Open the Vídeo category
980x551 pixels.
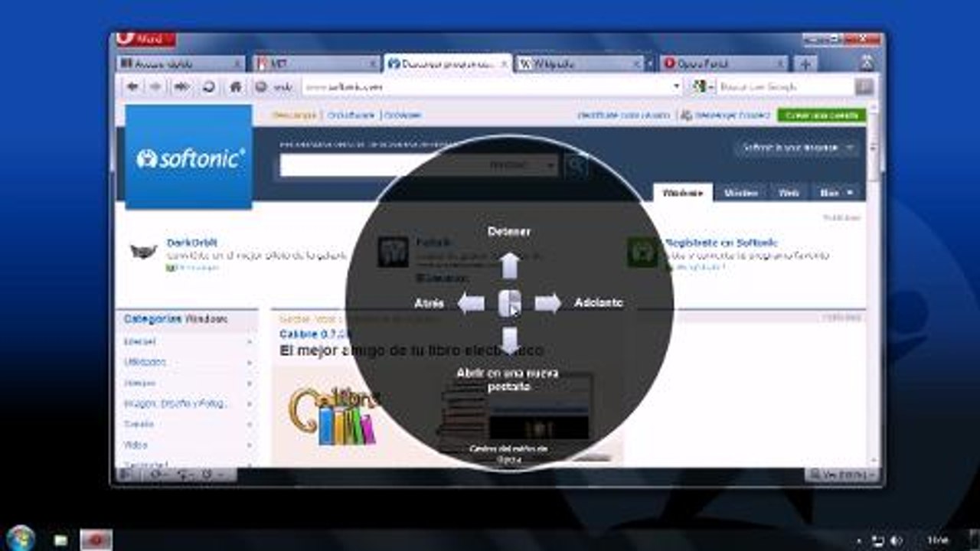[x=136, y=445]
